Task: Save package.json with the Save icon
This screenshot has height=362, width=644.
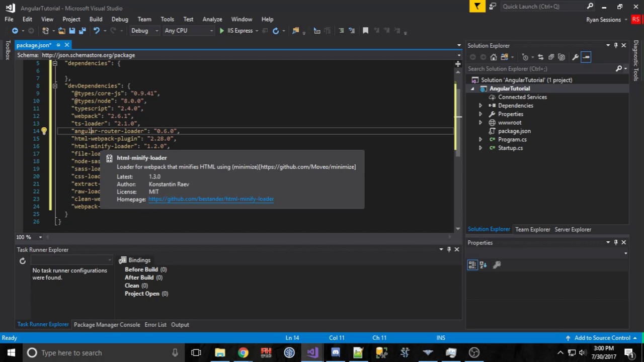Action: (x=72, y=31)
